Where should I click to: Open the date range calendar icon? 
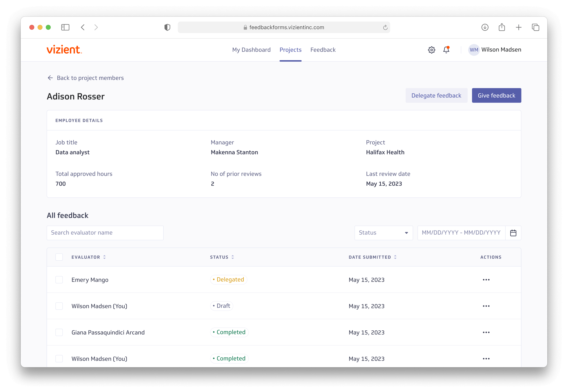pos(513,233)
